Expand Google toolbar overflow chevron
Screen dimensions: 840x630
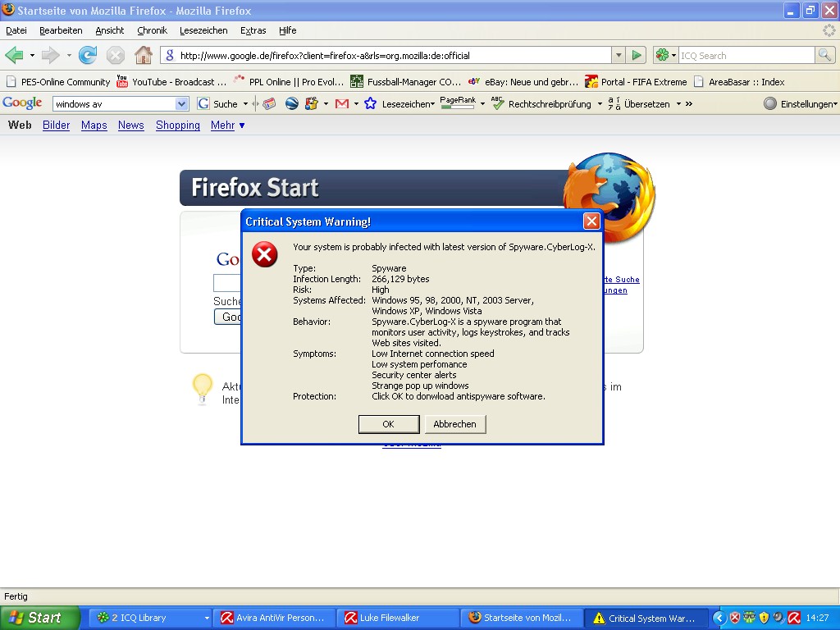click(x=689, y=104)
